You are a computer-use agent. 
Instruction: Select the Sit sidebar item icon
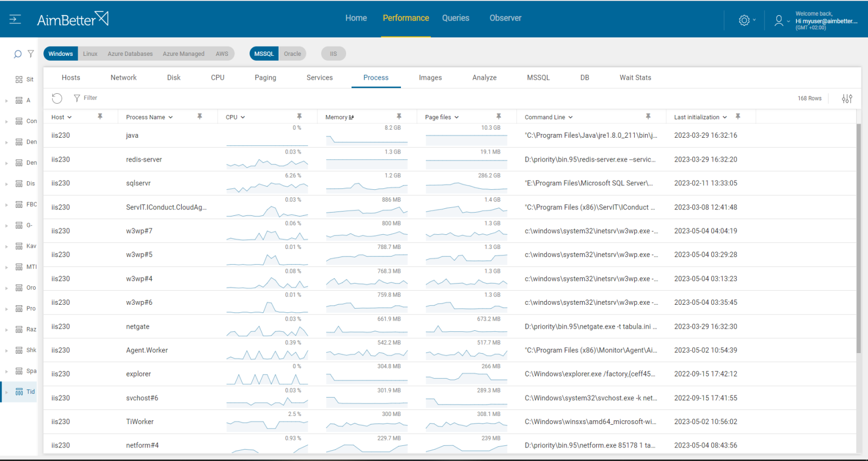pyautogui.click(x=19, y=80)
